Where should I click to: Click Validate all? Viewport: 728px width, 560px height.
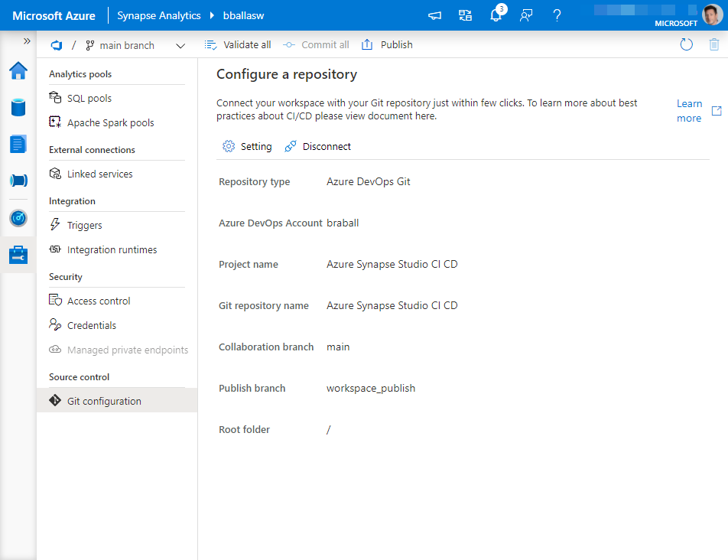click(238, 44)
